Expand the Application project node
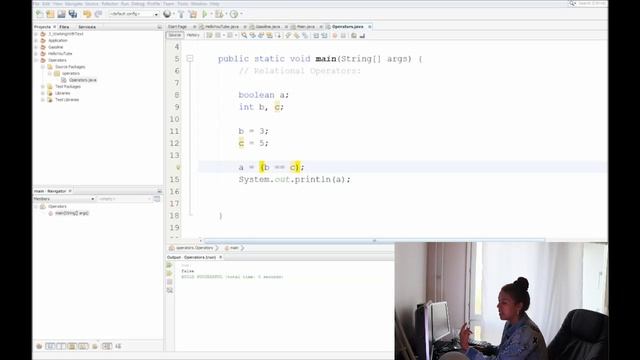This screenshot has height=360, width=640. (36, 40)
